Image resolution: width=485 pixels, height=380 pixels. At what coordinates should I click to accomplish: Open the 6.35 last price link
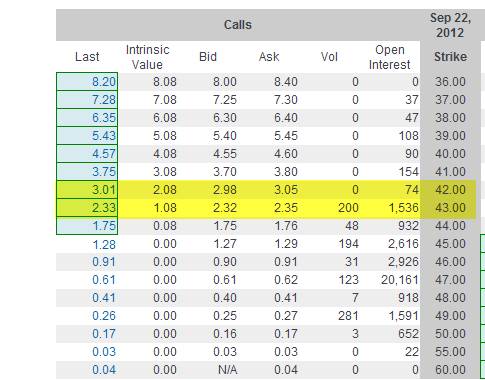pos(104,118)
